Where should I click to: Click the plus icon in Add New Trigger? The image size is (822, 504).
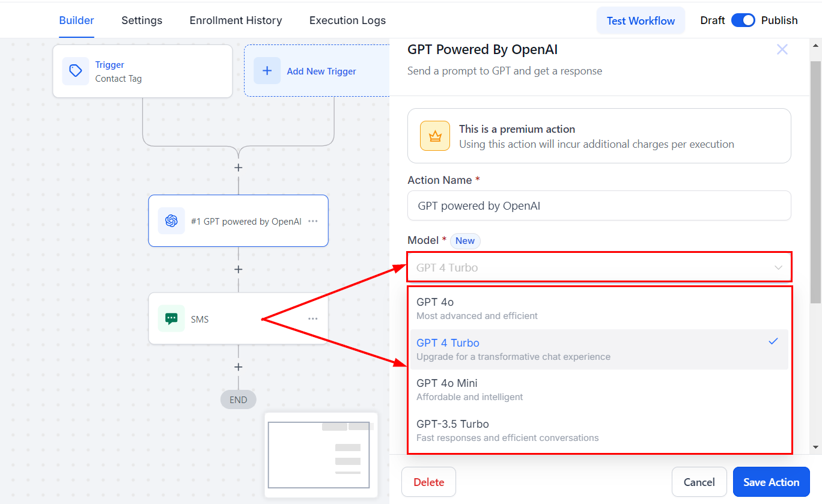(267, 71)
